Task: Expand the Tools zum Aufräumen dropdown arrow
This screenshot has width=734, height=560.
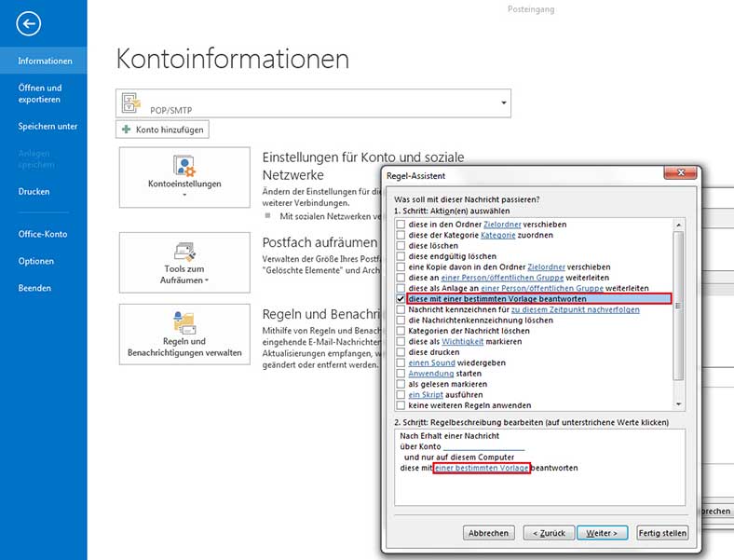Action: pyautogui.click(x=207, y=280)
